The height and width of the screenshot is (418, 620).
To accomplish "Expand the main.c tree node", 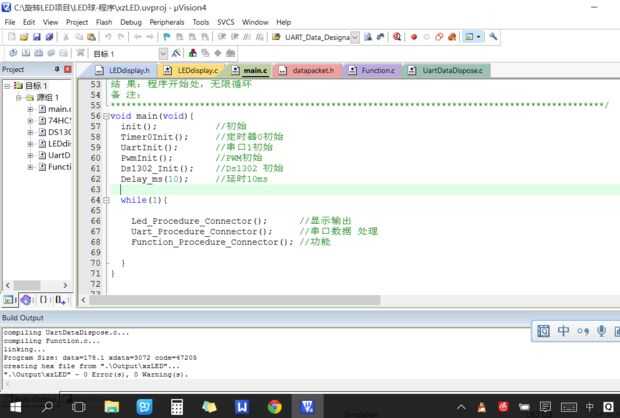I will [x=30, y=109].
